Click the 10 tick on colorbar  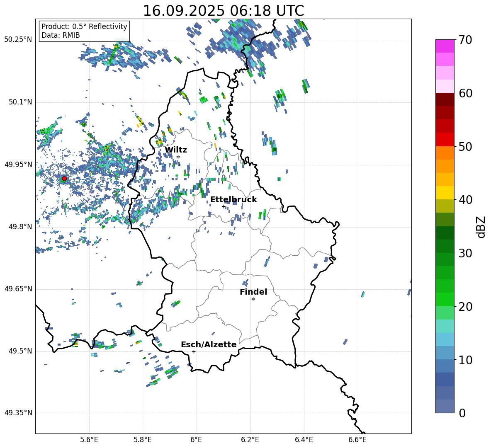466,360
